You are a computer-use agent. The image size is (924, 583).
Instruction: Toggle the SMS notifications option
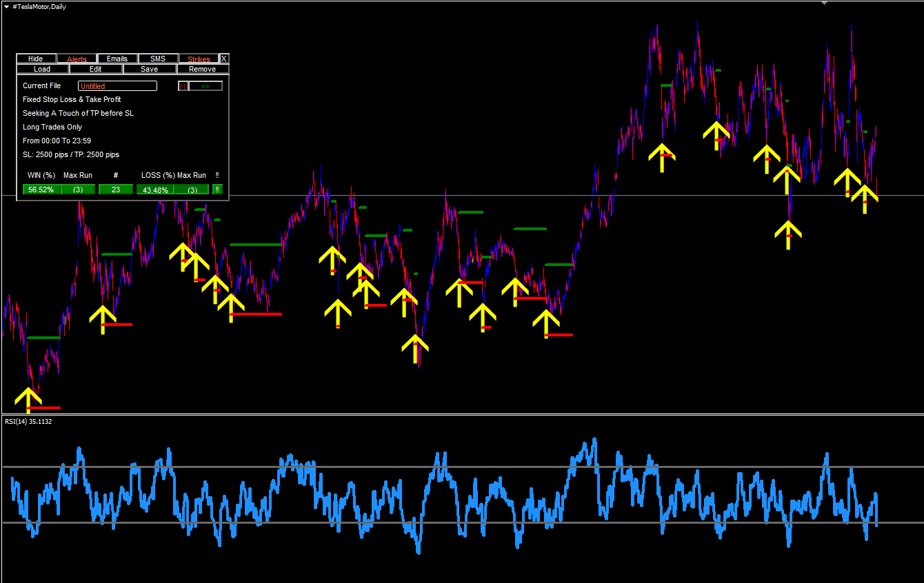click(x=158, y=59)
